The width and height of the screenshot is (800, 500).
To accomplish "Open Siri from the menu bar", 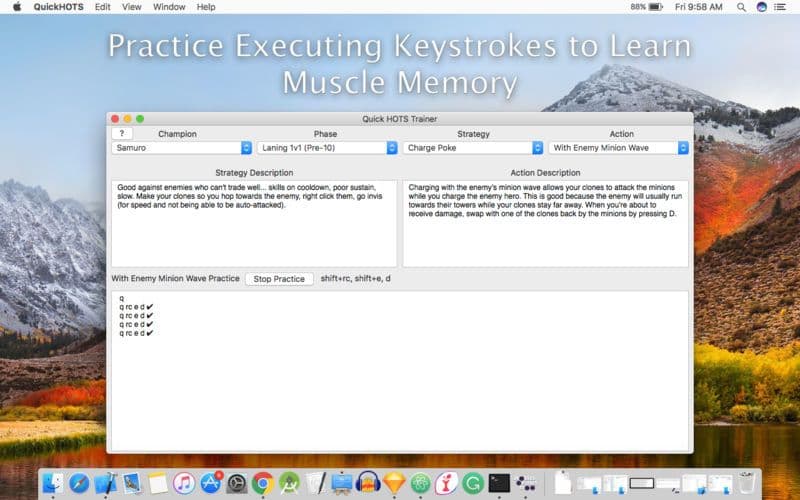I will point(762,7).
